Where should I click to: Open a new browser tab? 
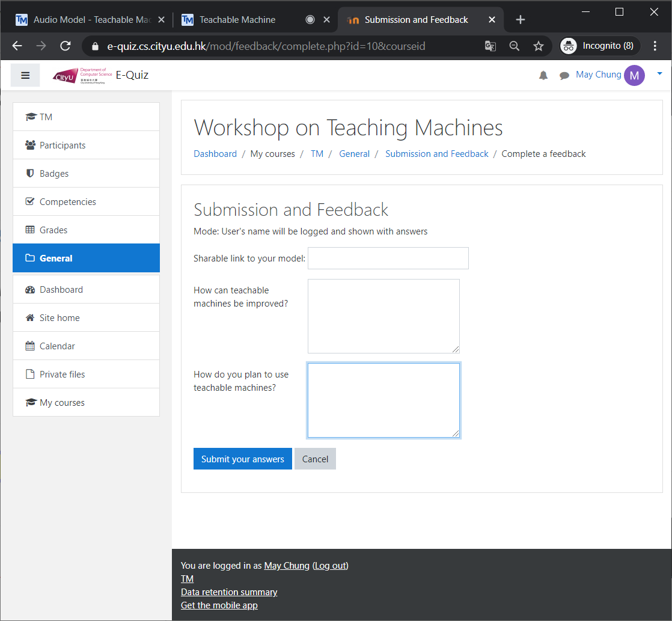[x=521, y=20]
